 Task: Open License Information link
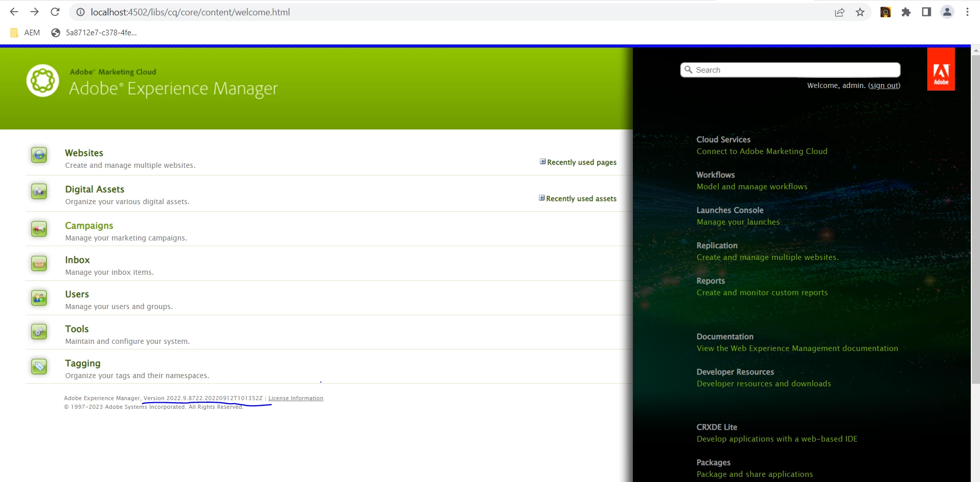click(295, 398)
